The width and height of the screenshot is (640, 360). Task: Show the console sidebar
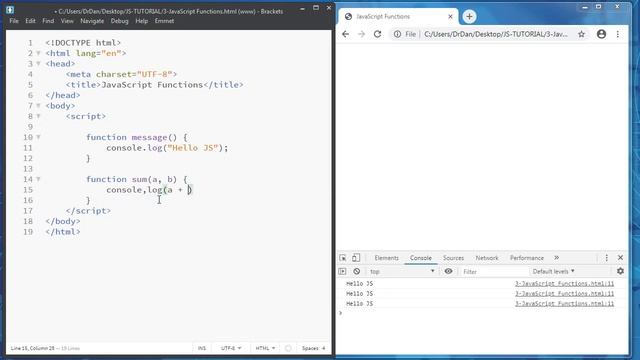click(x=342, y=271)
